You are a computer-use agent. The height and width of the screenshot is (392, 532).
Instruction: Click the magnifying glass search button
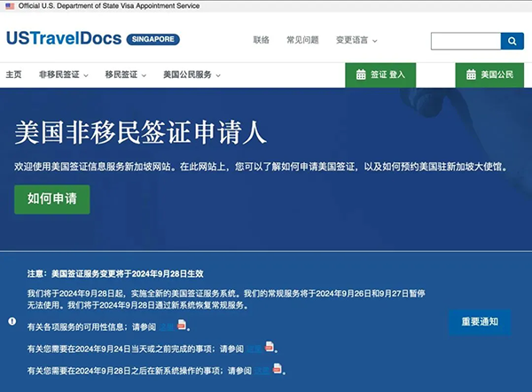click(x=512, y=41)
